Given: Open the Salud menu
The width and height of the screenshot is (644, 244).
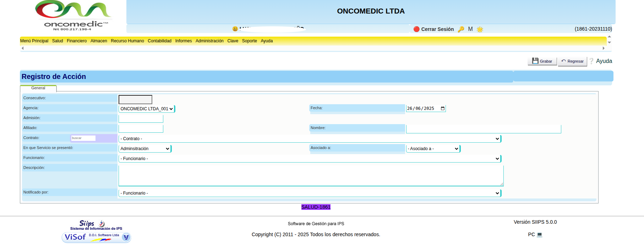Looking at the screenshot, I should click(x=58, y=41).
